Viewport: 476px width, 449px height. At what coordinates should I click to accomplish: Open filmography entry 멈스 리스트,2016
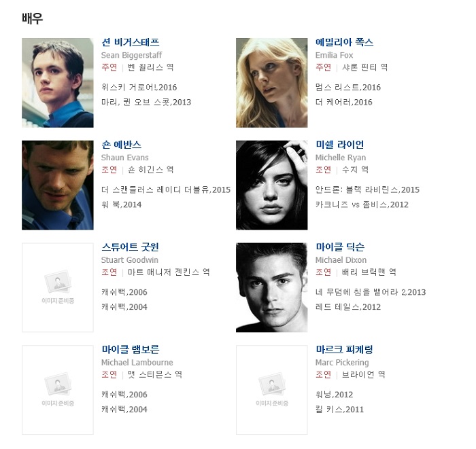[x=348, y=88]
